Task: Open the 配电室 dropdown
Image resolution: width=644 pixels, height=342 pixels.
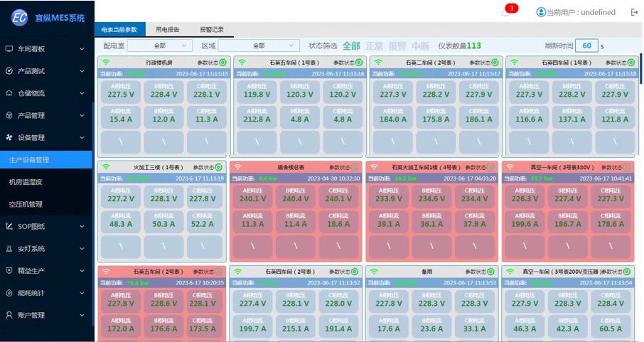Action: coord(160,46)
